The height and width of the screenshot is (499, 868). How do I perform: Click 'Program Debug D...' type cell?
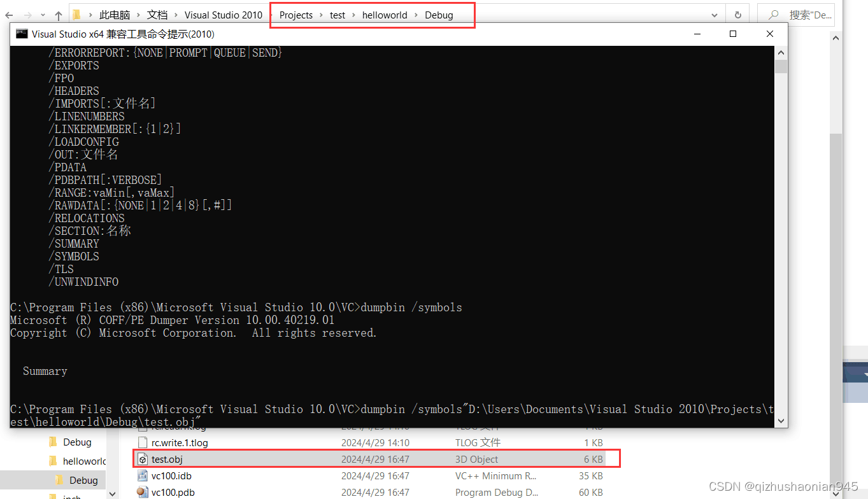pyautogui.click(x=497, y=492)
